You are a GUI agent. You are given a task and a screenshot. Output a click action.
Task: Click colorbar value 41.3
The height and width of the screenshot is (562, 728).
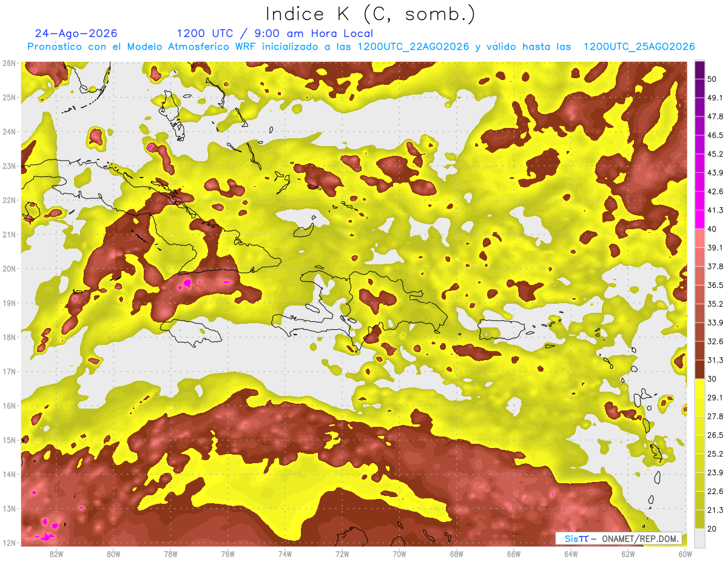click(x=715, y=210)
